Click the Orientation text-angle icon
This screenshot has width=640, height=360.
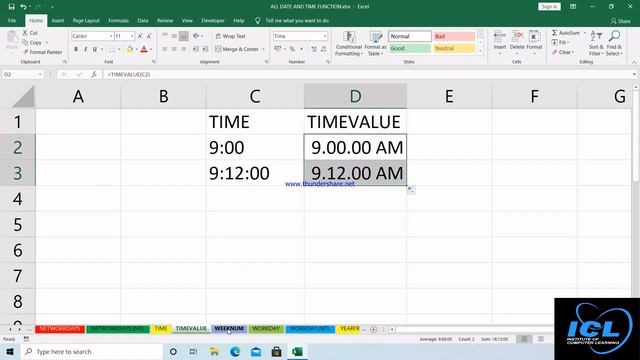(x=196, y=36)
